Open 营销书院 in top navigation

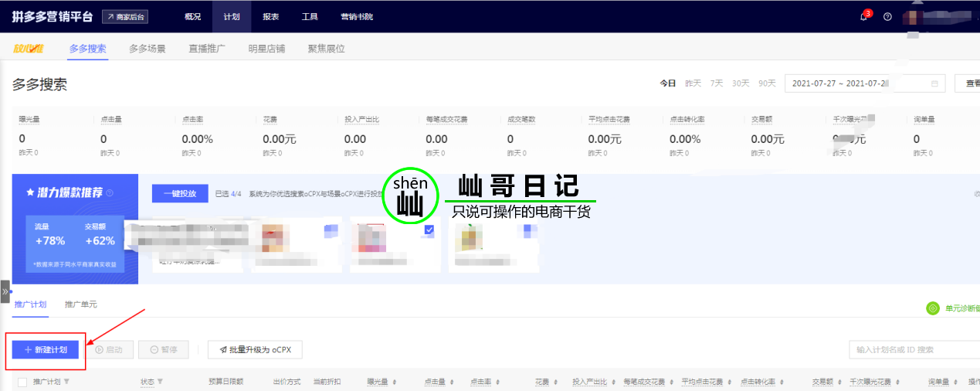[357, 16]
